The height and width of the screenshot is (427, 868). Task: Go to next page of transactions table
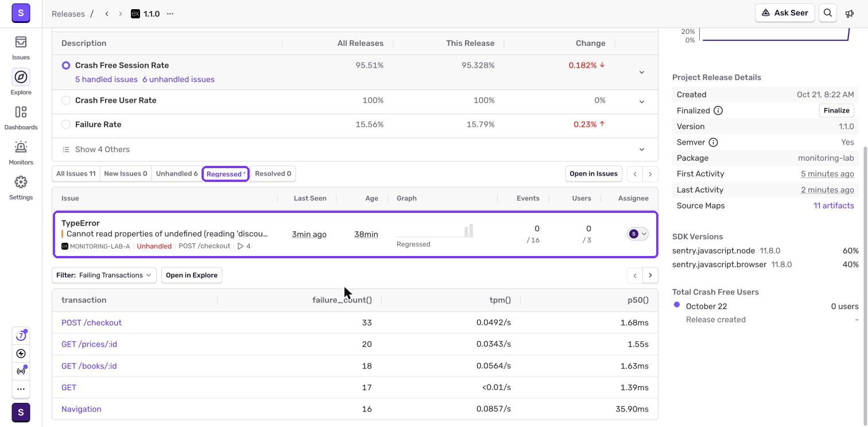pos(650,275)
